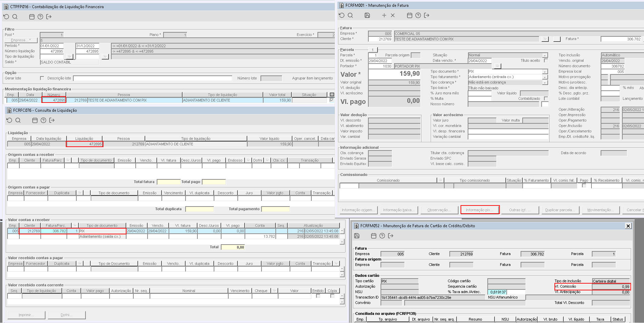Image resolution: width=644 pixels, height=323 pixels.
Task: Toggle the Título aceito checkbox
Action: (x=546, y=60)
